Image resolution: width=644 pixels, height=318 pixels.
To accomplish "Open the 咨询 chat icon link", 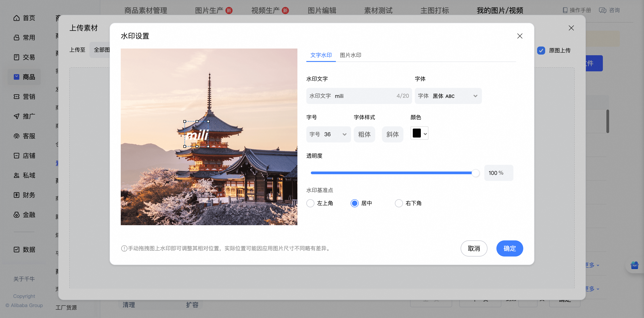I will tap(609, 10).
